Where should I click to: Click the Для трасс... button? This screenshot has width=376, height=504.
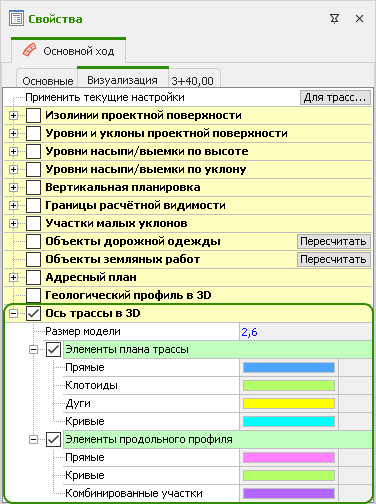335,98
